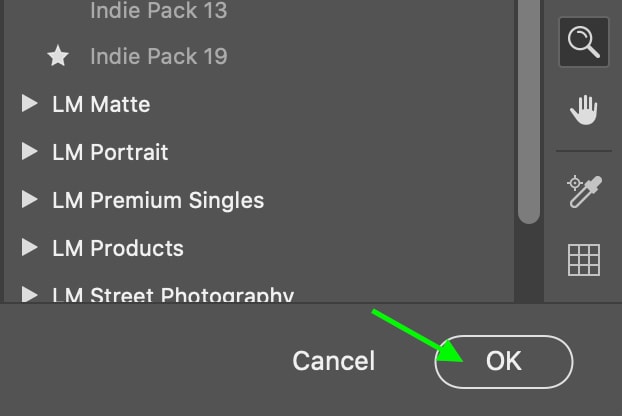
Task: Select the Zoom magnifier tool
Action: (x=583, y=42)
